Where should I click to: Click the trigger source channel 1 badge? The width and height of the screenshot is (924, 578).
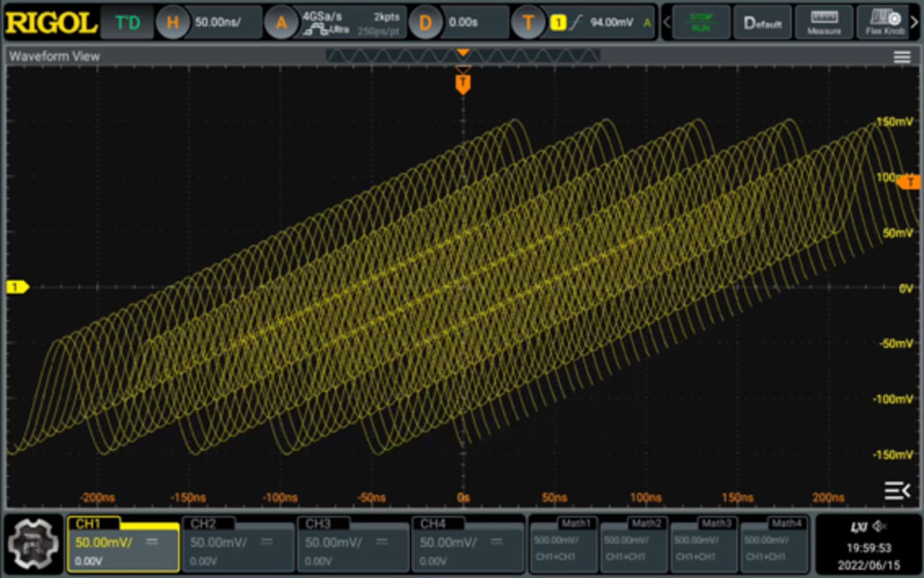(x=558, y=23)
